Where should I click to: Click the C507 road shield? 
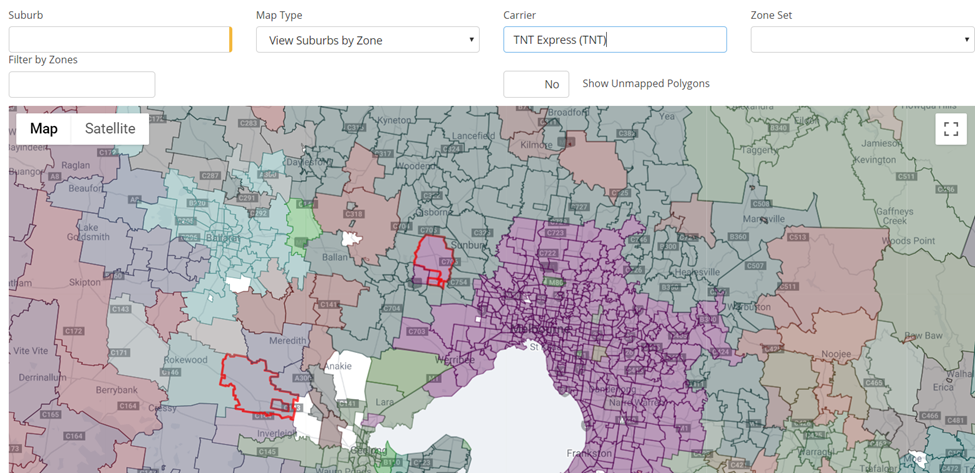(756, 265)
